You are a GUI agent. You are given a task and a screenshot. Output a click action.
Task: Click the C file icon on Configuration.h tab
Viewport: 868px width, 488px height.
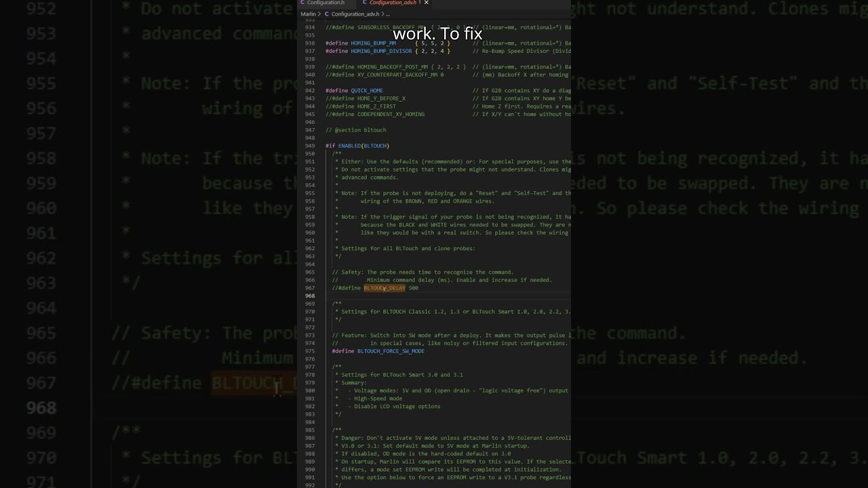pos(302,3)
